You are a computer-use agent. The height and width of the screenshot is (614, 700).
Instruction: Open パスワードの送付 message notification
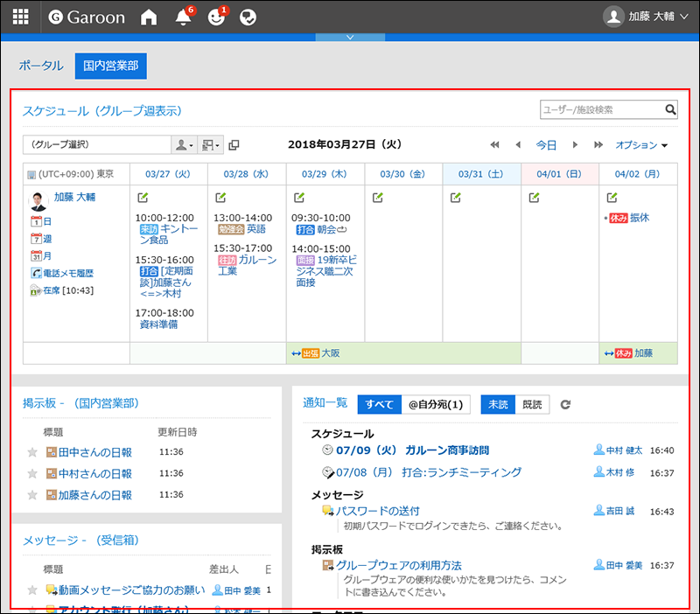coord(378,511)
